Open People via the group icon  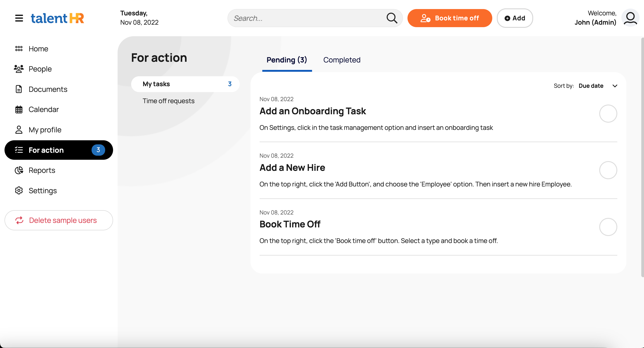point(19,69)
